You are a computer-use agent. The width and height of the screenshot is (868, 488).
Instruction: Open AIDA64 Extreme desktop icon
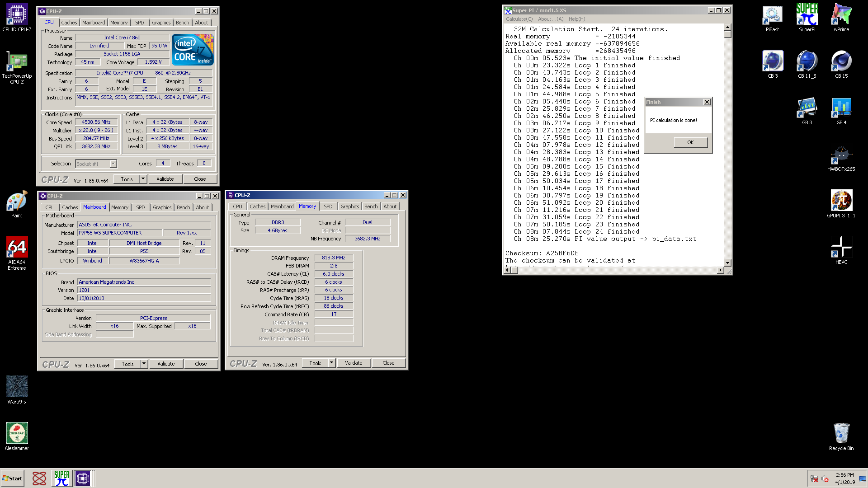17,253
